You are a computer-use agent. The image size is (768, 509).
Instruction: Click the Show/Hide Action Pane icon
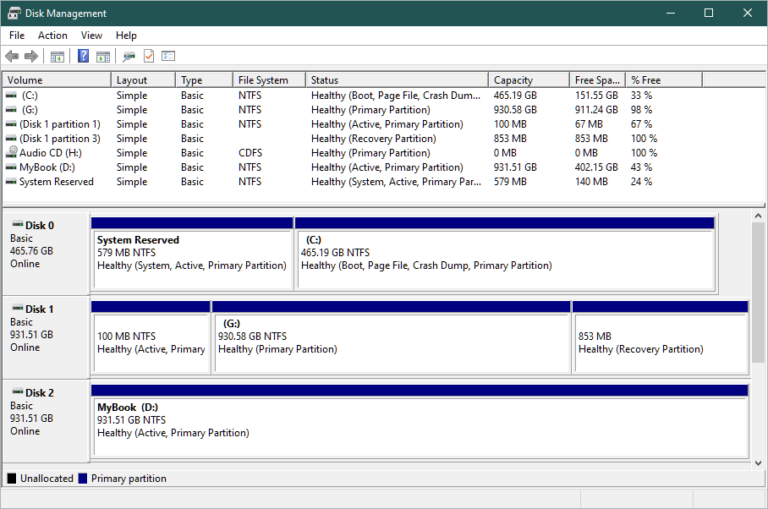[103, 57]
